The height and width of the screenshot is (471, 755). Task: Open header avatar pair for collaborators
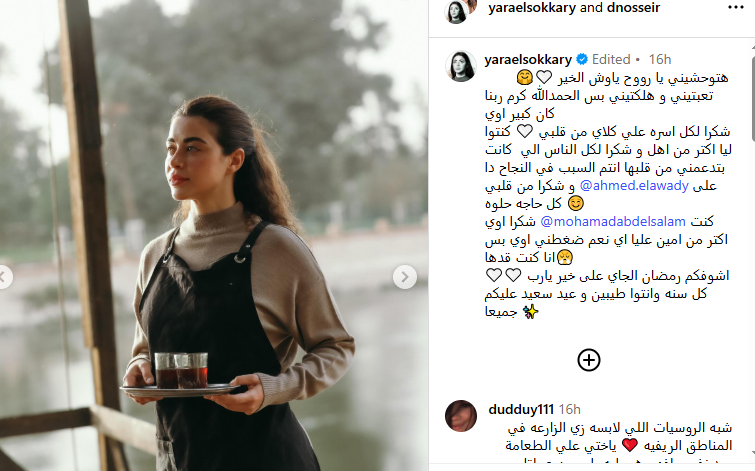460,11
